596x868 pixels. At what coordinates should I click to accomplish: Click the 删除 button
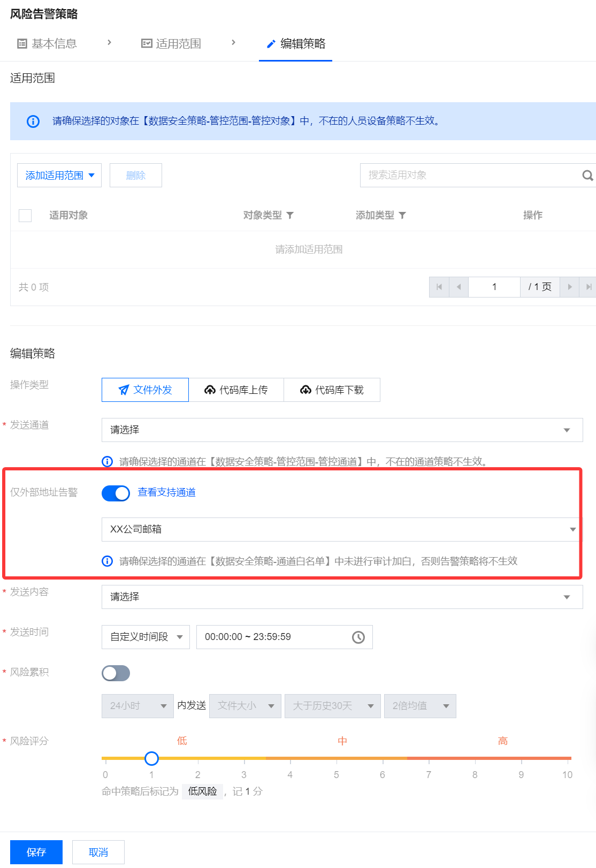point(136,176)
